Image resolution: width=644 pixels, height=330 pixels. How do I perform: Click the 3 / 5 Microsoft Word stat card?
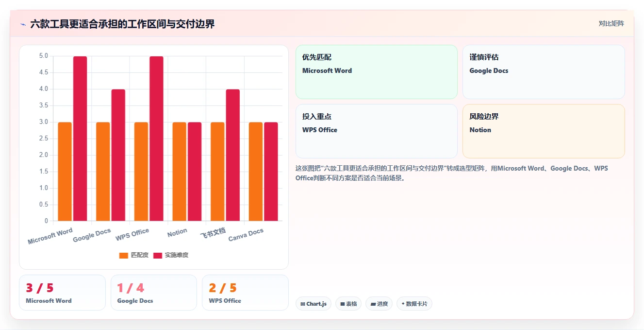[62, 293]
